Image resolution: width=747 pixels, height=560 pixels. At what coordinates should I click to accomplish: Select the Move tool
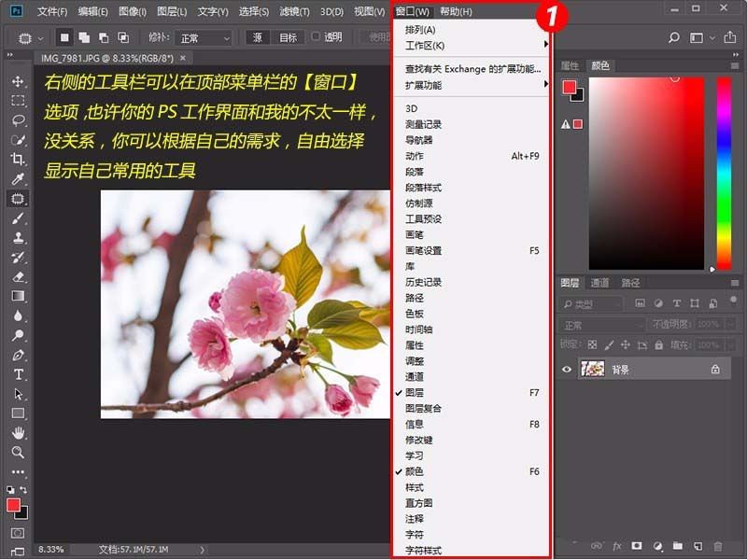coord(18,80)
